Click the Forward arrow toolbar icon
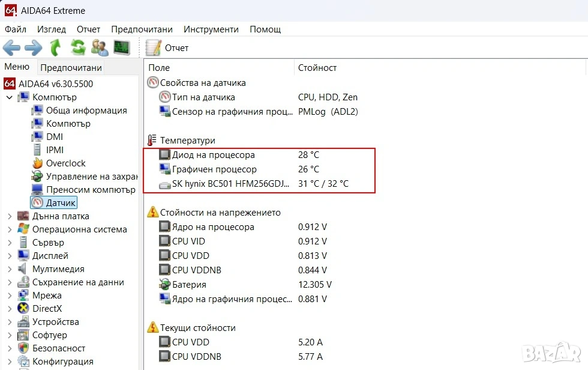 33,47
